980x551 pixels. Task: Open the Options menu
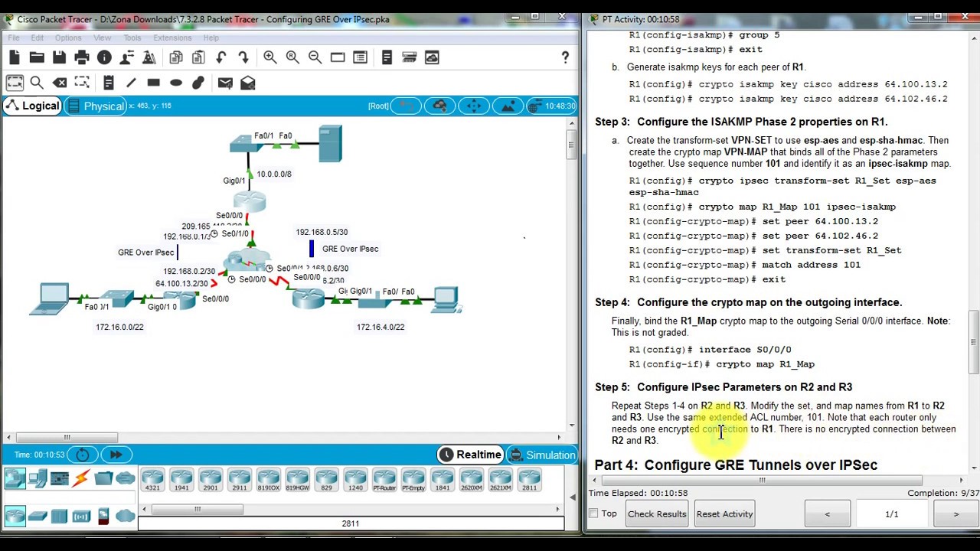(67, 37)
